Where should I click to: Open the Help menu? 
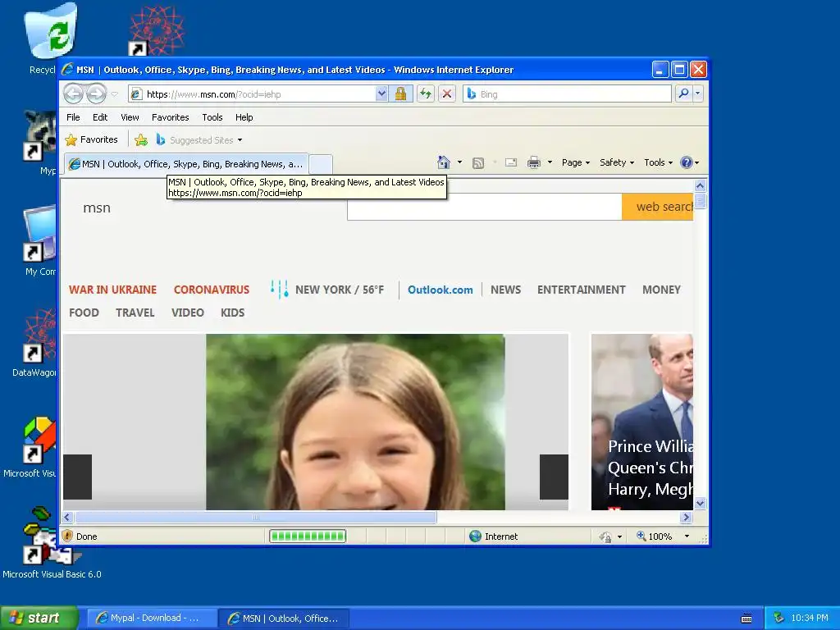click(244, 117)
